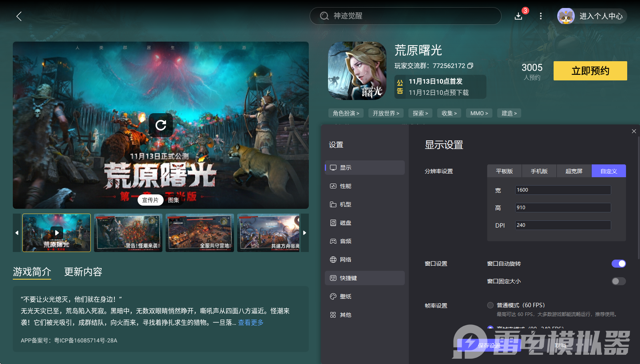Open the 机型 settings section
The image size is (640, 364).
pyautogui.click(x=365, y=204)
